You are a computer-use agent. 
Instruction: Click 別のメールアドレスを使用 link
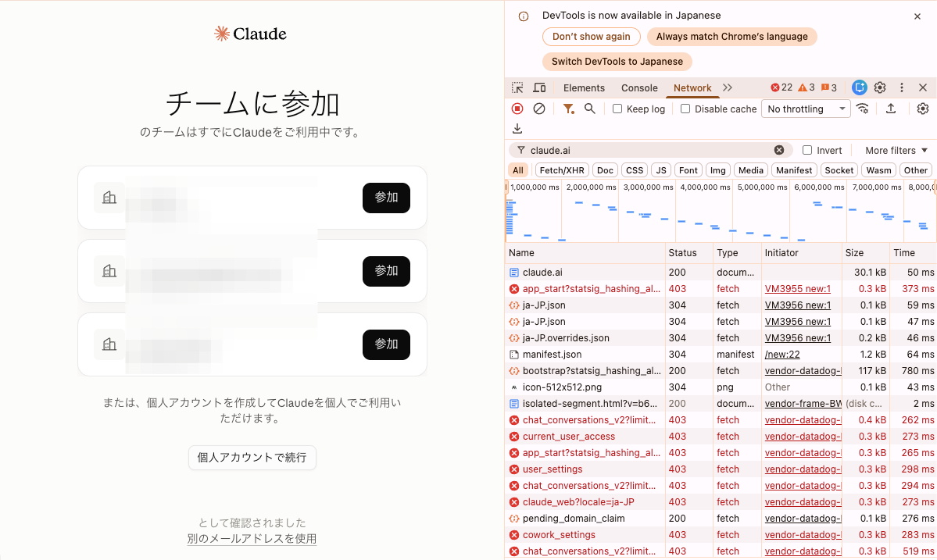pos(252,538)
